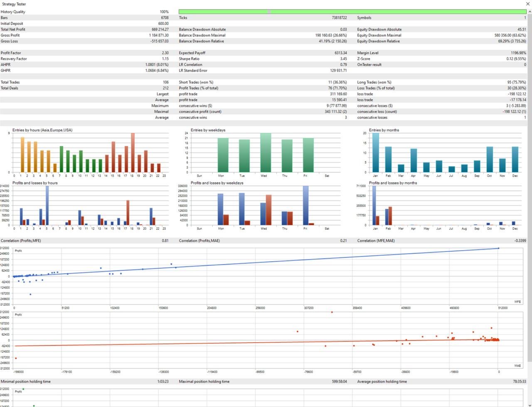Viewport: 532px width, 407px height.
Task: Click the Feb loss bar in Profits and losses by months
Action: pyautogui.click(x=390, y=216)
